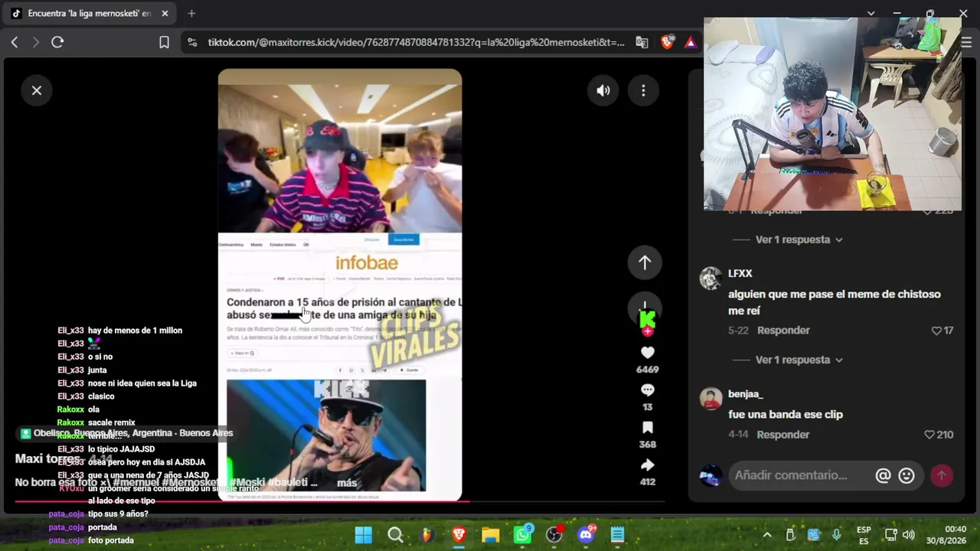Screen dimensions: 980x551
Task: Open File Explorer from the taskbar
Action: (491, 535)
